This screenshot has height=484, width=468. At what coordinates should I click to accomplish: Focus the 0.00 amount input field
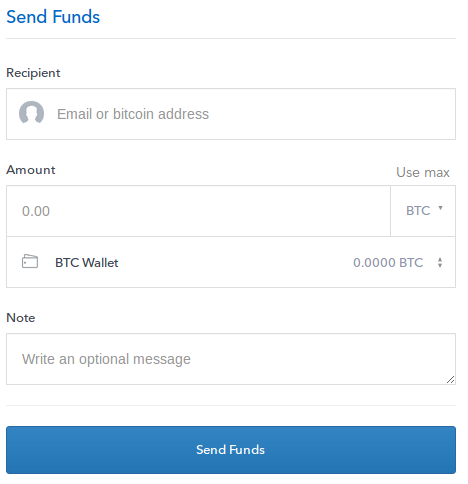198,211
